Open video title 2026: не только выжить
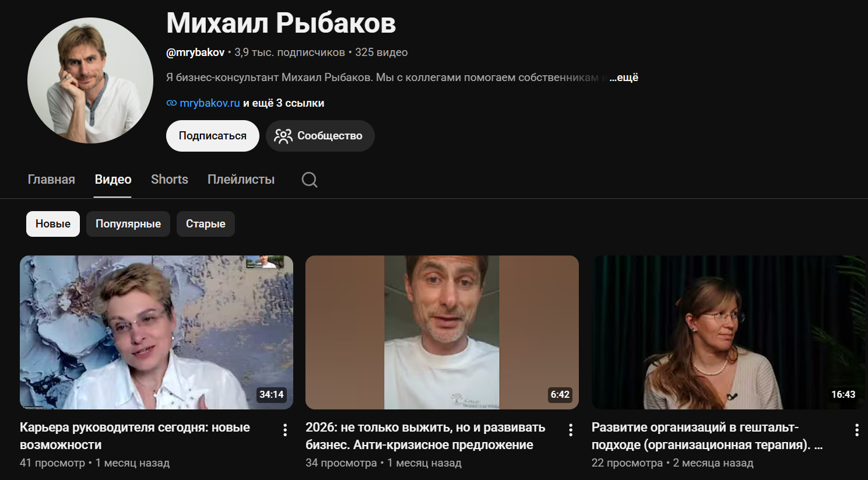 pos(426,436)
